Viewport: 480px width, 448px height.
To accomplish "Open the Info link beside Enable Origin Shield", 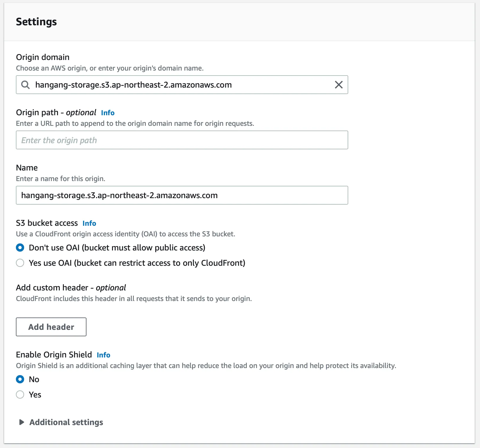I will pyautogui.click(x=104, y=355).
